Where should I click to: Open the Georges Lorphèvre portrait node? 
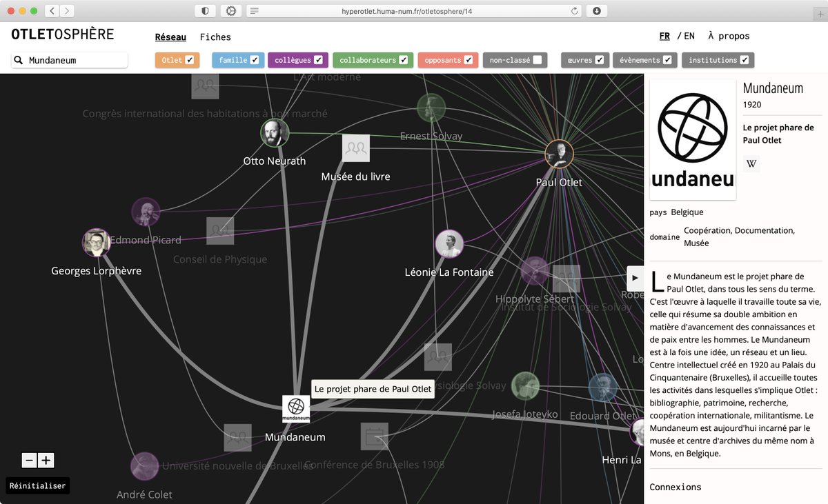point(96,243)
